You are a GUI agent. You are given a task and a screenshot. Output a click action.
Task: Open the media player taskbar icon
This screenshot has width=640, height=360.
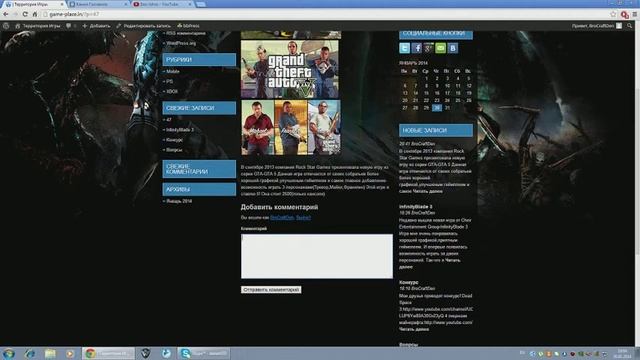70,353
